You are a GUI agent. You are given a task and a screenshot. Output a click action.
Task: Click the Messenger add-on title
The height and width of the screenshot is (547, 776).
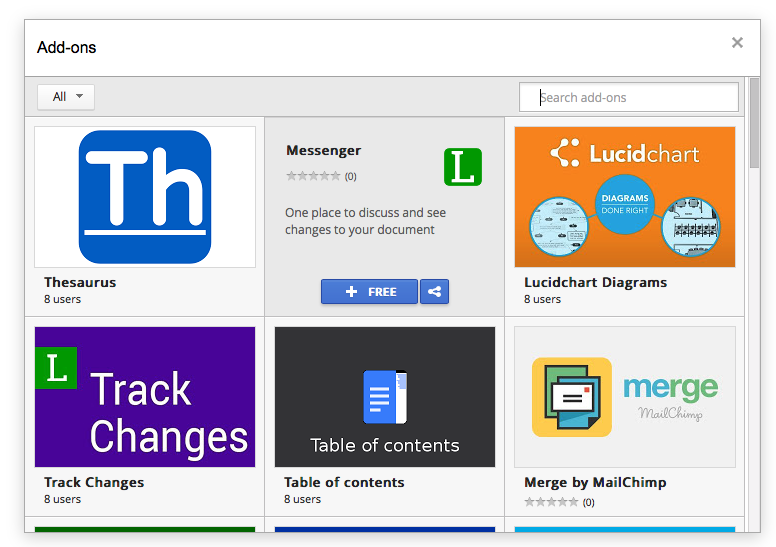click(x=323, y=151)
